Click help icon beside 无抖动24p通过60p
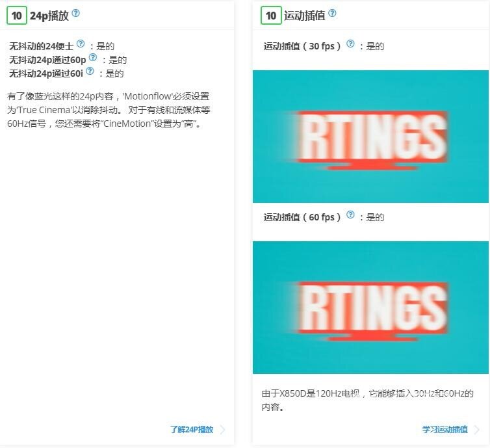The height and width of the screenshot is (448, 490). [x=93, y=57]
